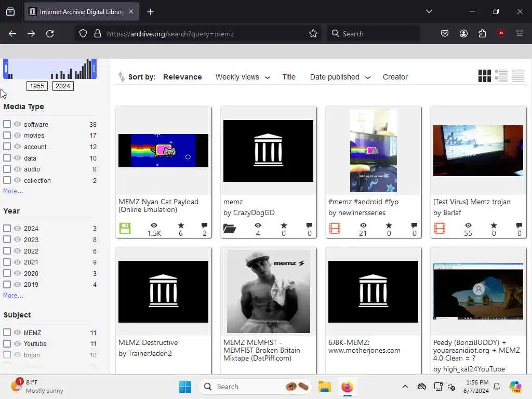The height and width of the screenshot is (399, 532).
Task: Check the audio media type checkbox
Action: point(7,169)
